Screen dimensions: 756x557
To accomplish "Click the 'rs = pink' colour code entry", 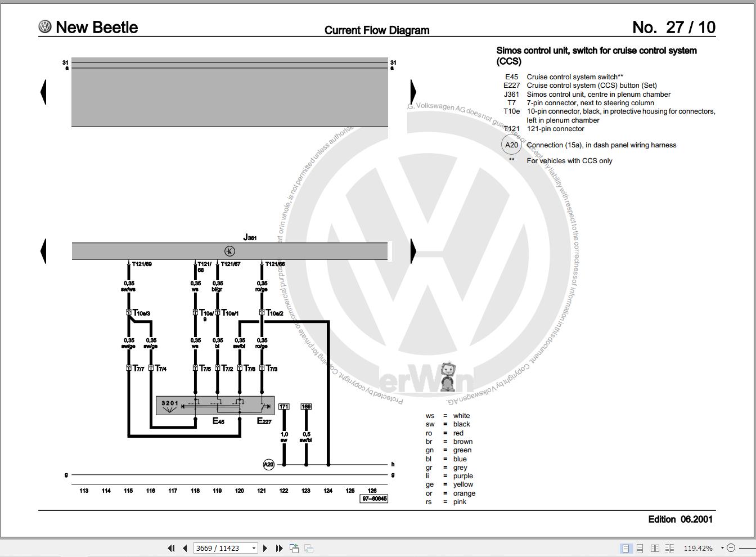I will [x=446, y=502].
